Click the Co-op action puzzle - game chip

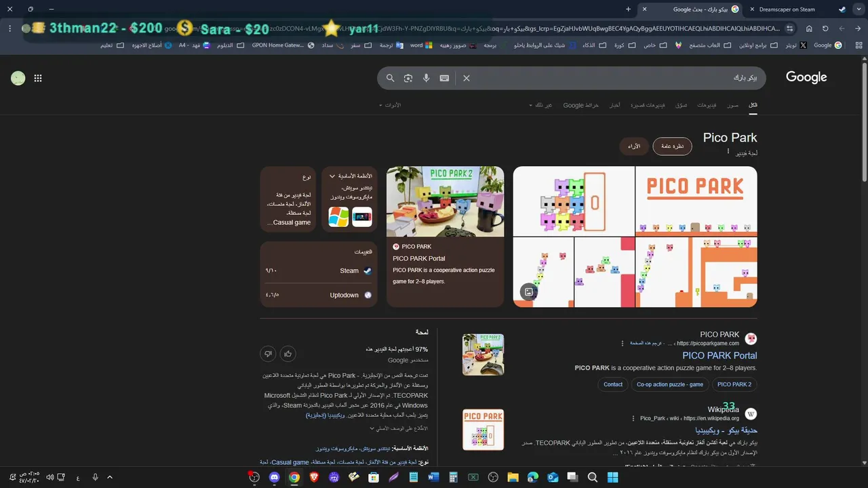669,384
